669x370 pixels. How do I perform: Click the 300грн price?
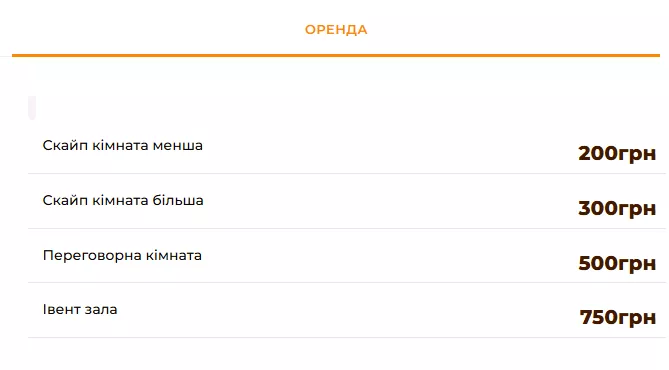click(x=617, y=208)
